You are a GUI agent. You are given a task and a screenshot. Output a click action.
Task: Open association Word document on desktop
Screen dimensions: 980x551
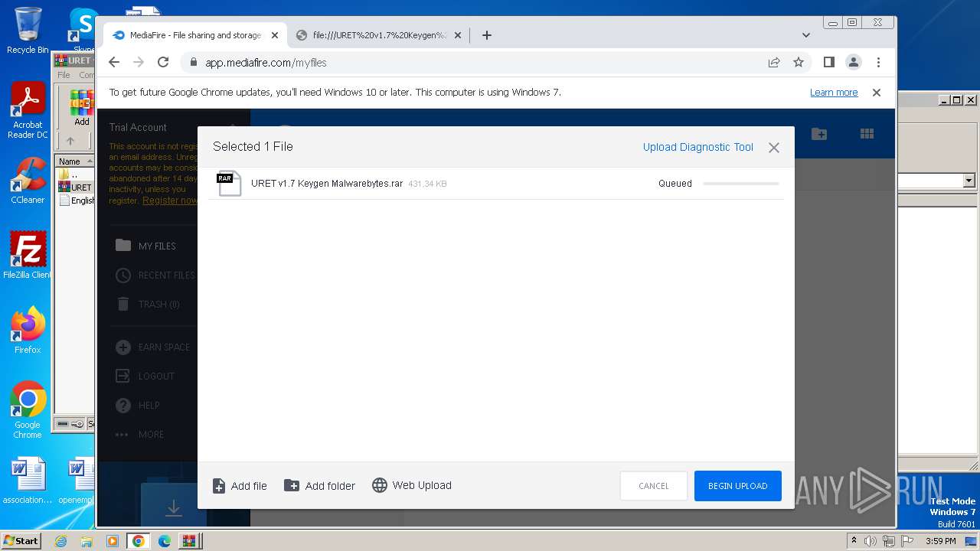(28, 481)
